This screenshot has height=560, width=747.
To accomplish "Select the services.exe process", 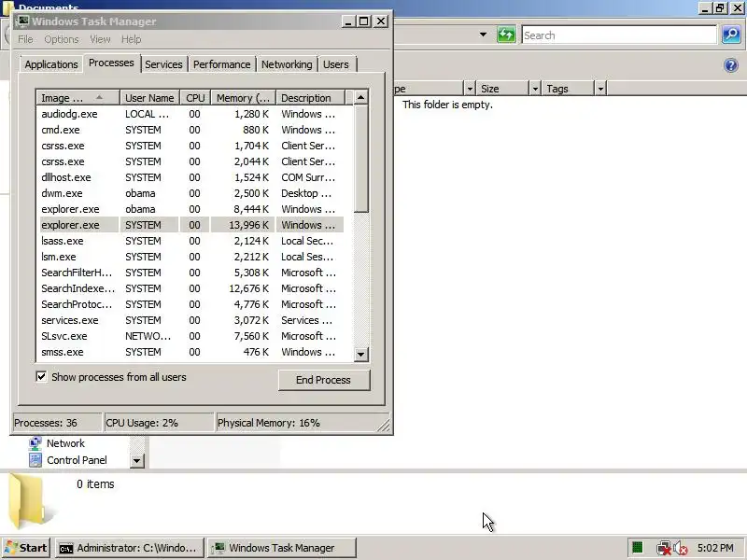I will 191,320.
